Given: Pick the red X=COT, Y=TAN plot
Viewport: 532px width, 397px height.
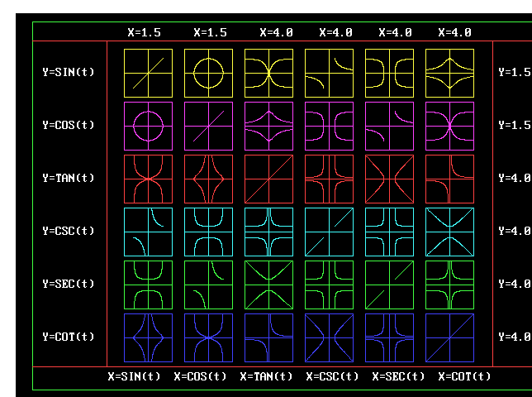Looking at the screenshot, I should pyautogui.click(x=450, y=179).
